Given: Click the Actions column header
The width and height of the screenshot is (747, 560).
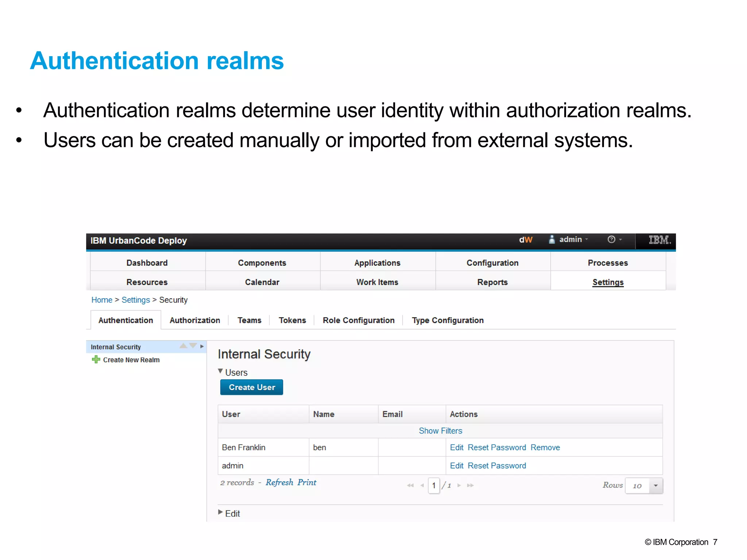Looking at the screenshot, I should point(554,414).
